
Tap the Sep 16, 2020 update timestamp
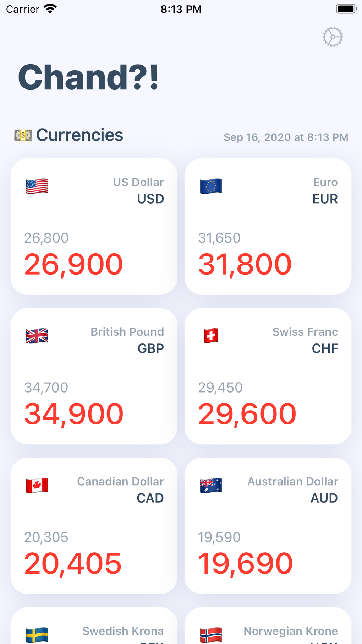coord(286,137)
